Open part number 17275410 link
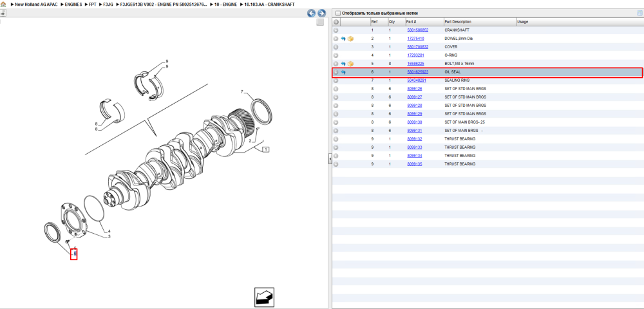 415,39
